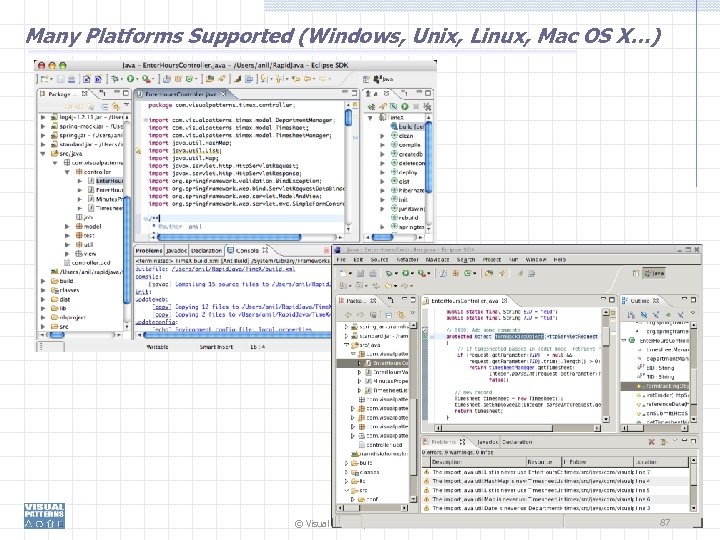Click Open Perspective icon in Mac Eclipse window
Image resolution: width=720 pixels, height=540 pixels.
(x=366, y=79)
